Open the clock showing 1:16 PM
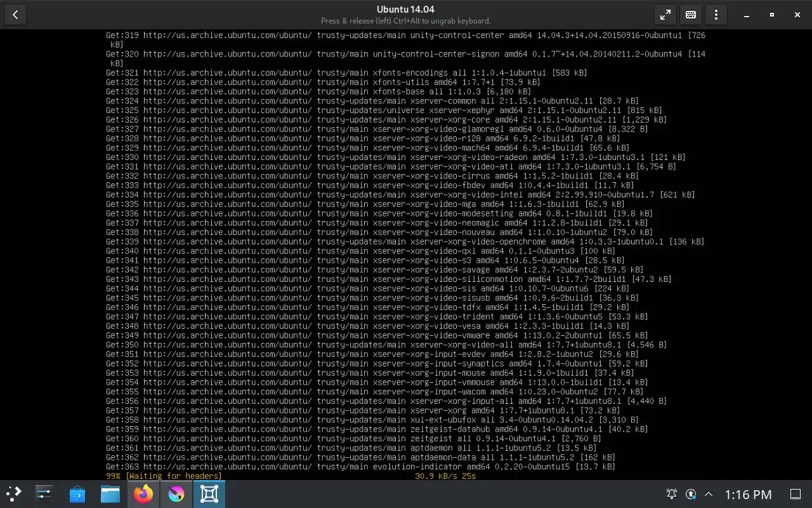This screenshot has height=508, width=812. [748, 494]
